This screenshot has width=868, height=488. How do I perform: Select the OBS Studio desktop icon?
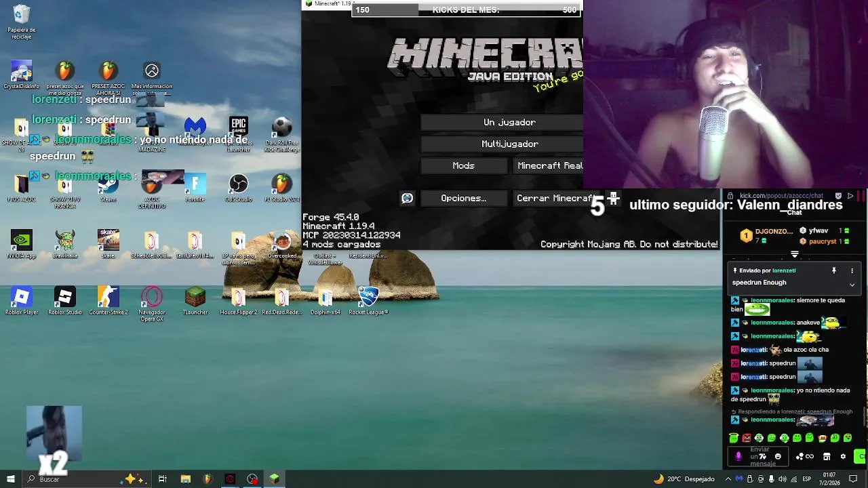pyautogui.click(x=238, y=188)
